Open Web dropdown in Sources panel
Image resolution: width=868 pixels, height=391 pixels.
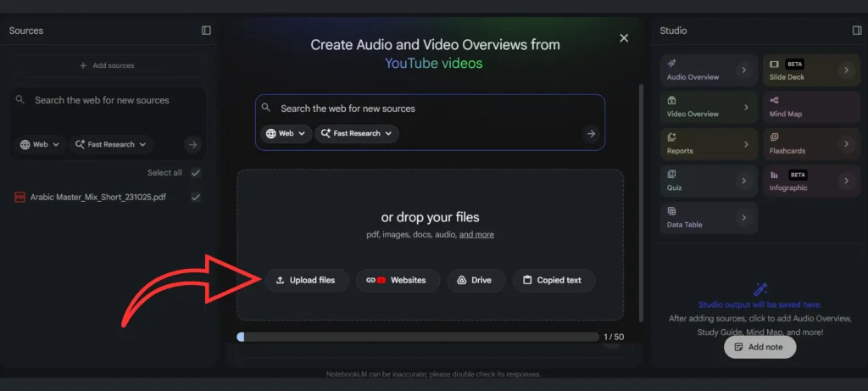tap(40, 144)
